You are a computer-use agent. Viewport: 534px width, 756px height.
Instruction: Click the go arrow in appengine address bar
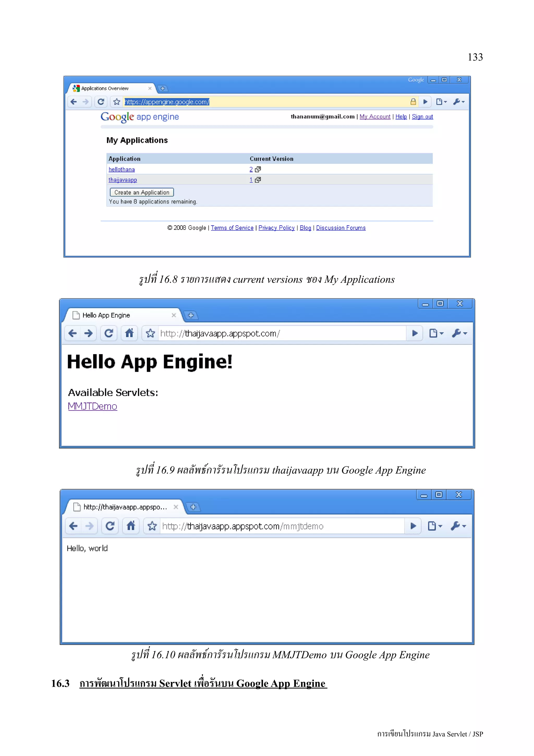[x=425, y=102]
